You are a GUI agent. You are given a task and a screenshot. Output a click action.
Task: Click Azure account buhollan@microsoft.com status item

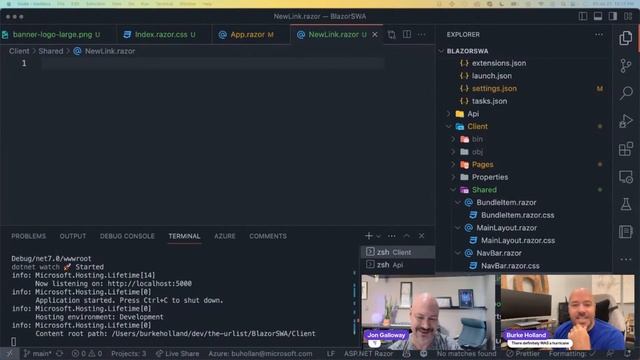point(260,353)
